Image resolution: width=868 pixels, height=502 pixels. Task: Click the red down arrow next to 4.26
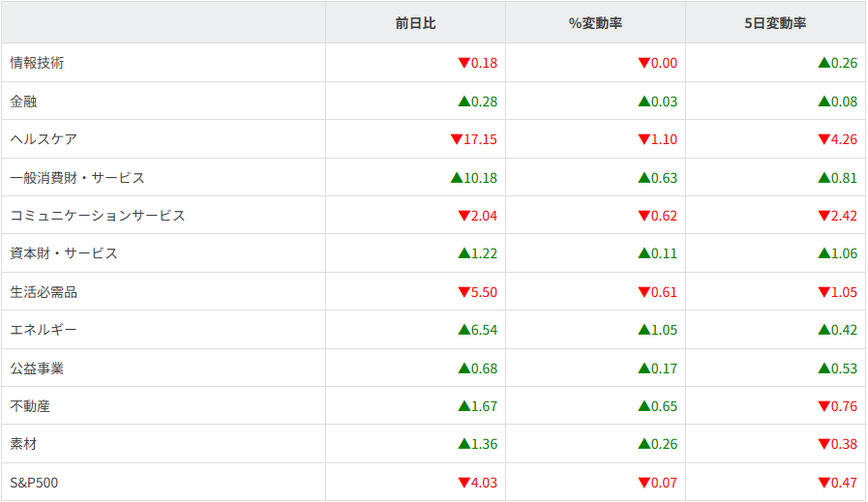point(823,139)
